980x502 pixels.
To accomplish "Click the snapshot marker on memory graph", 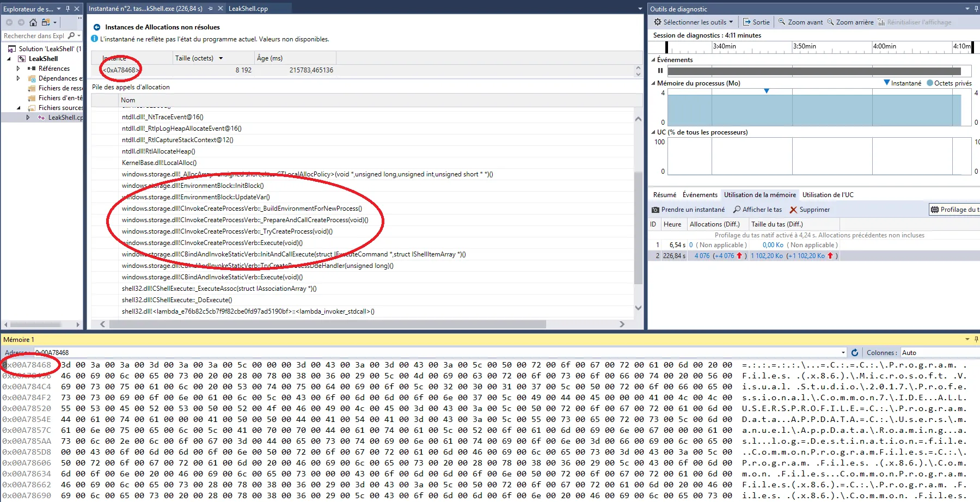I will [x=767, y=91].
